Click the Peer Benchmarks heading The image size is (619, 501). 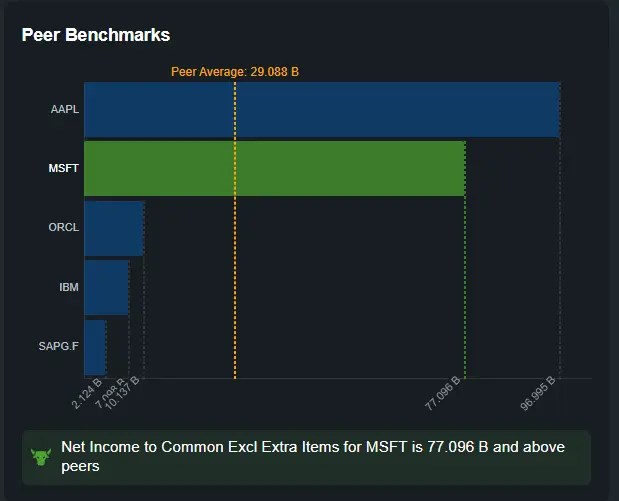coord(96,35)
